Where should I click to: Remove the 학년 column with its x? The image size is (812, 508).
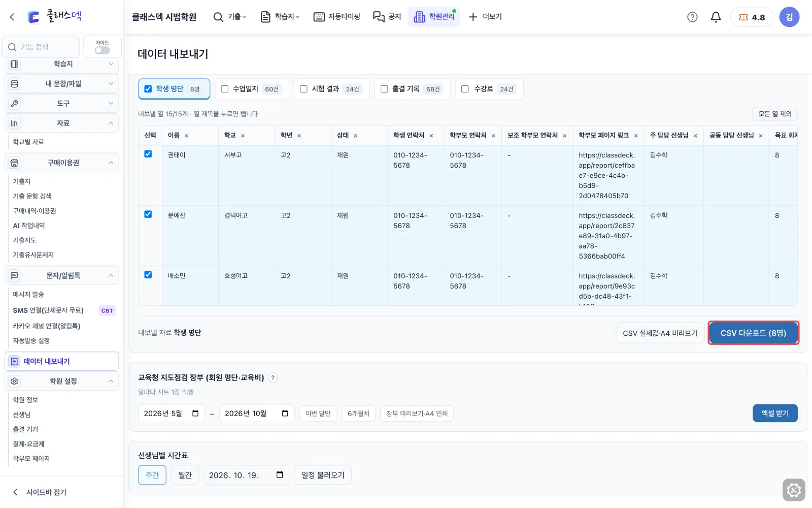[299, 136]
